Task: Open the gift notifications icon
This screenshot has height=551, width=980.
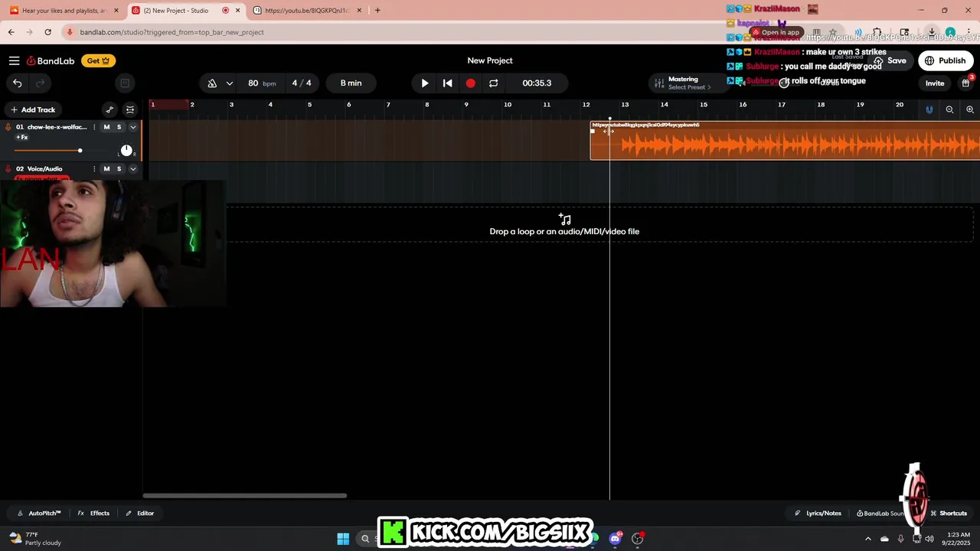Action: click(965, 83)
